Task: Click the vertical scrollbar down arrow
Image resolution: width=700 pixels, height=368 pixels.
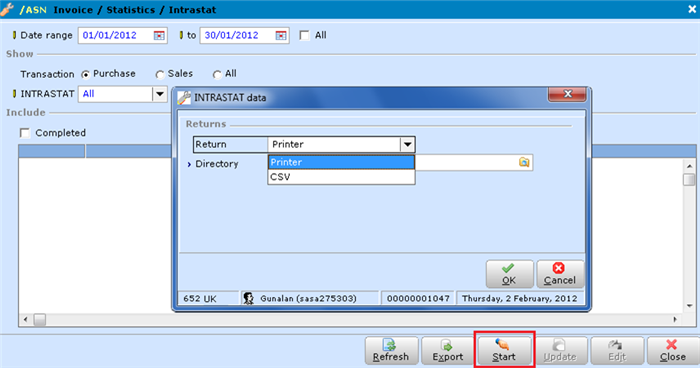Action: pyautogui.click(x=690, y=306)
